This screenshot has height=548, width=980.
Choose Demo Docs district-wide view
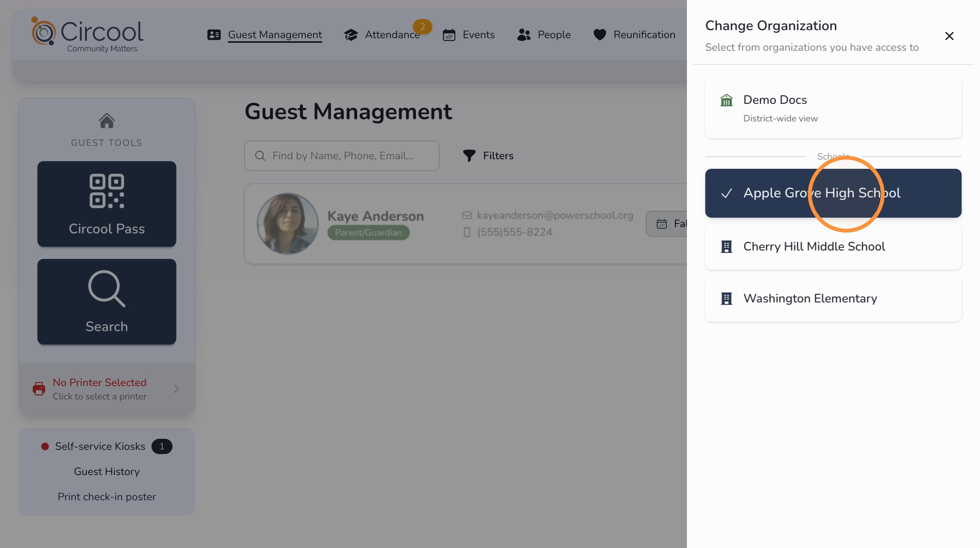(x=833, y=108)
